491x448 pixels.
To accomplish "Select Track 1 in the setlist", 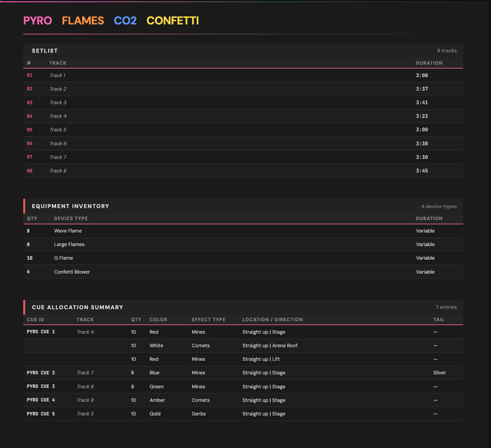I will pyautogui.click(x=57, y=75).
